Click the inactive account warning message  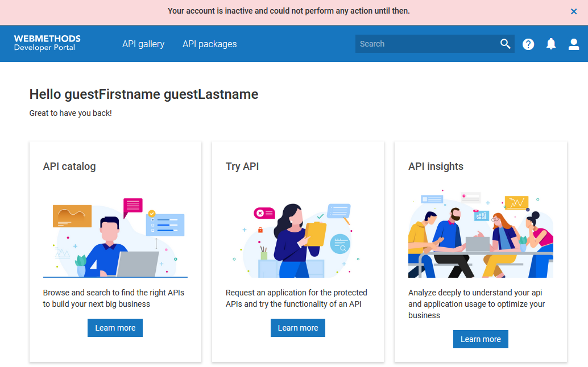(288, 11)
